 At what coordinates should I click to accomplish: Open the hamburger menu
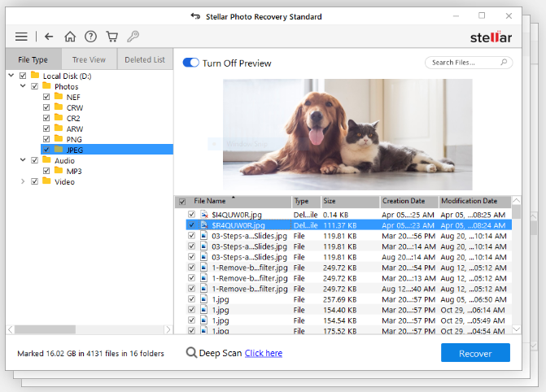[x=21, y=37]
